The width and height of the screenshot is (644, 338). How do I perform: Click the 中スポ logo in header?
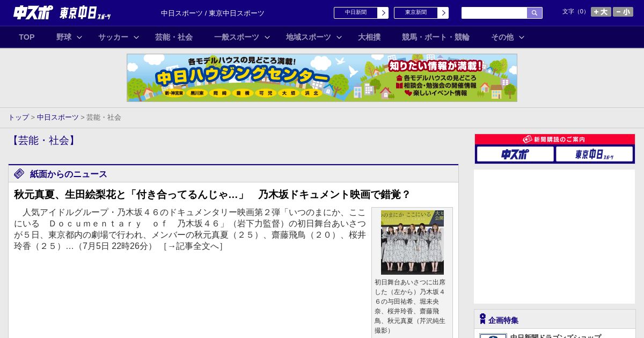[x=33, y=12]
